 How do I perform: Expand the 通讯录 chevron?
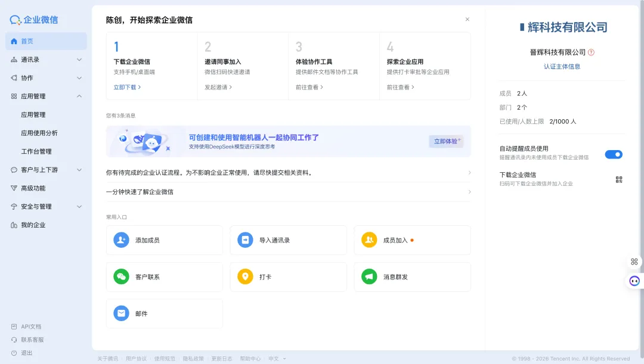coord(79,60)
